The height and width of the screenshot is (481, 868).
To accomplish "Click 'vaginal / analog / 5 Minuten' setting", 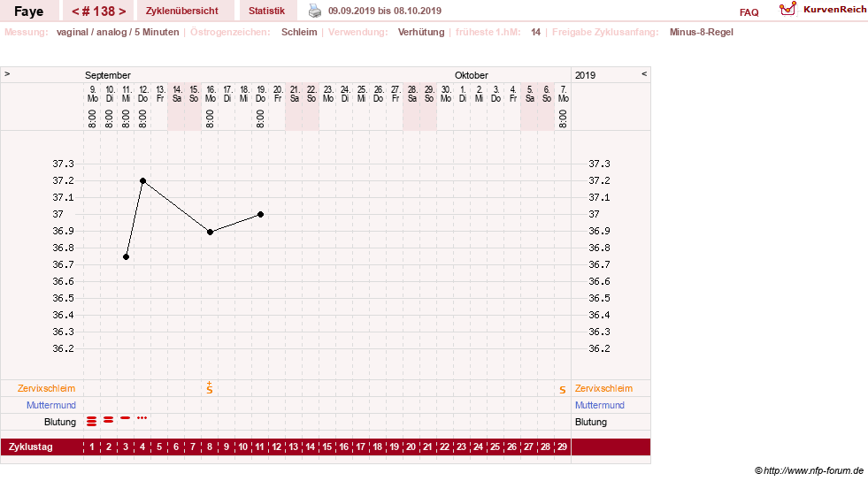I will (x=118, y=32).
